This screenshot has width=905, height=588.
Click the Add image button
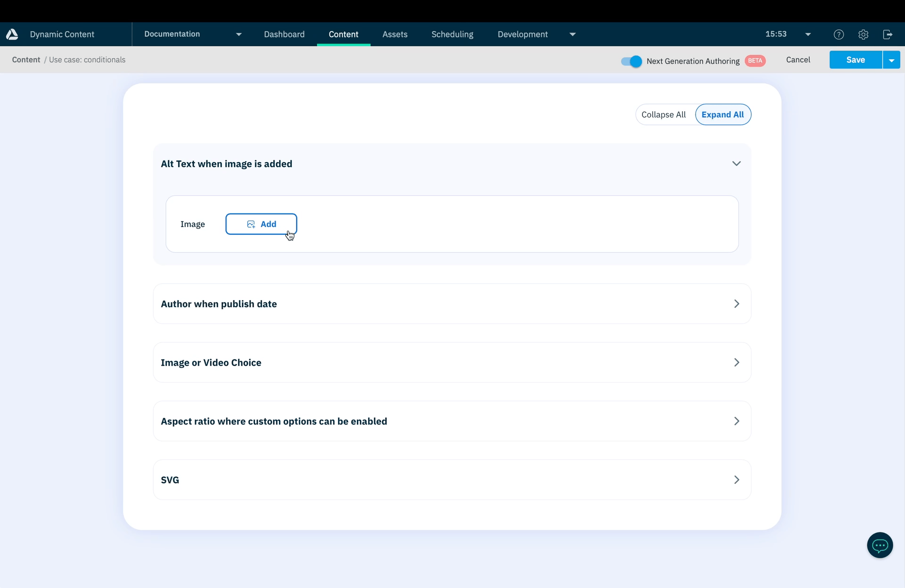pos(261,224)
